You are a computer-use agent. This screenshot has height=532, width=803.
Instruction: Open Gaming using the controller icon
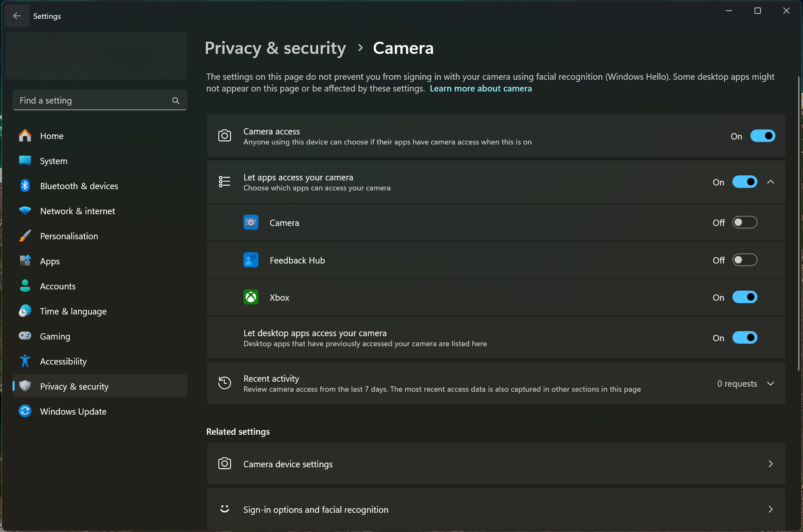click(25, 336)
